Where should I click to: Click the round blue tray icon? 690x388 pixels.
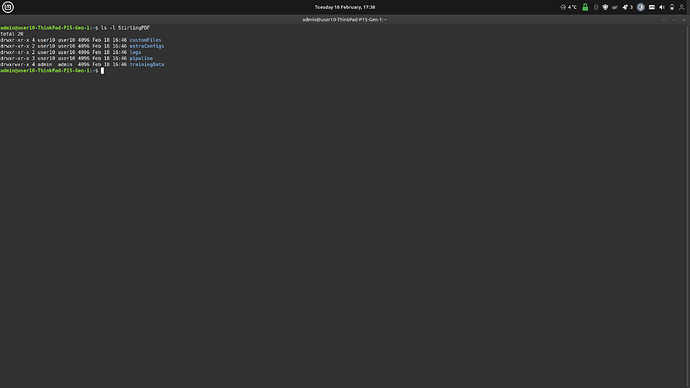(x=641, y=7)
